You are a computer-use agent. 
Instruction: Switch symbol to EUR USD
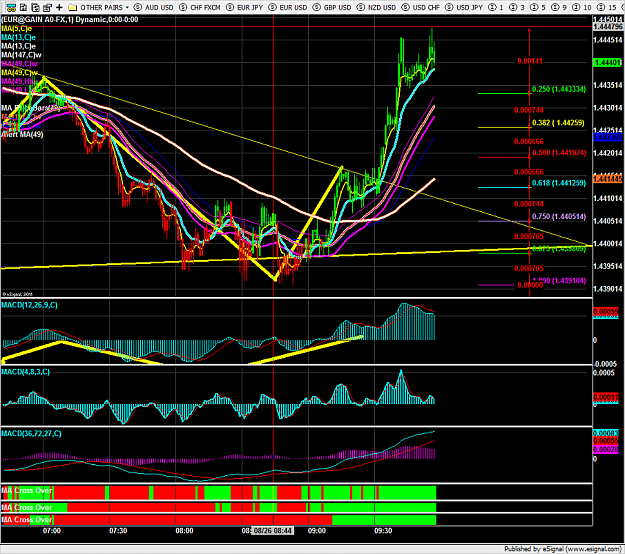coord(288,7)
